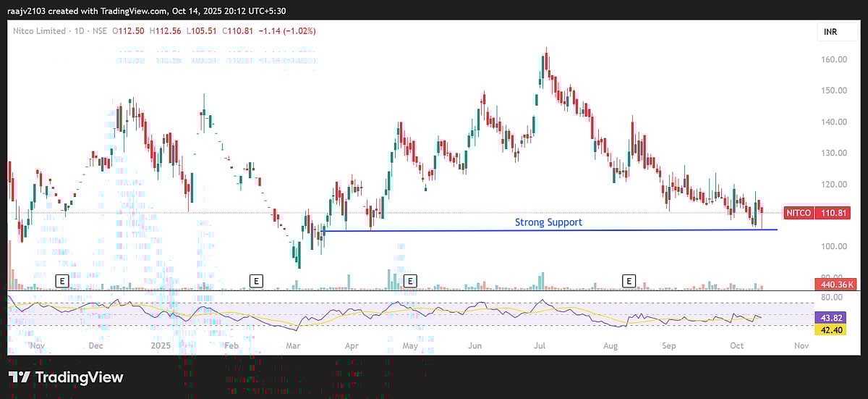Click the red NITCO symbol tag
Image resolution: width=868 pixels, height=399 pixels.
(800, 214)
